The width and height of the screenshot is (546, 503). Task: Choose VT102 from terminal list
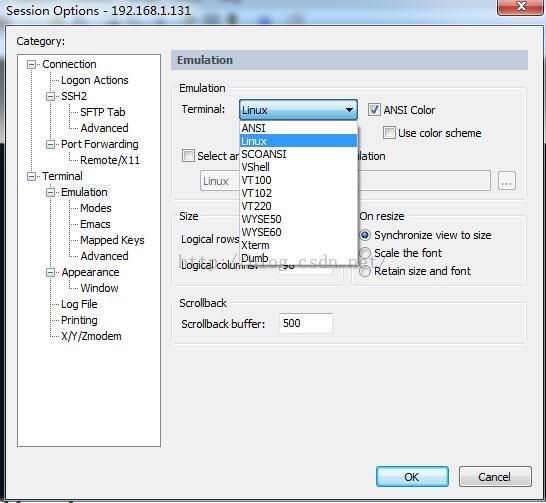coord(298,193)
